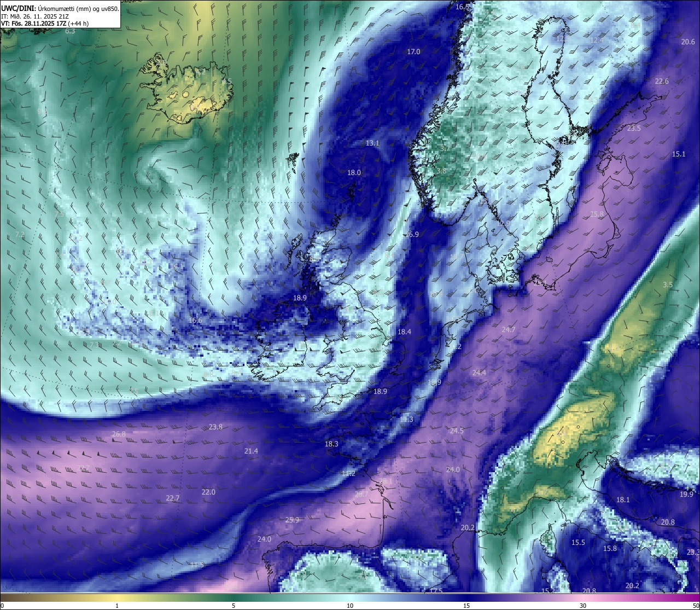Select the 18.4 value label
700x610 pixels.
coord(404,332)
